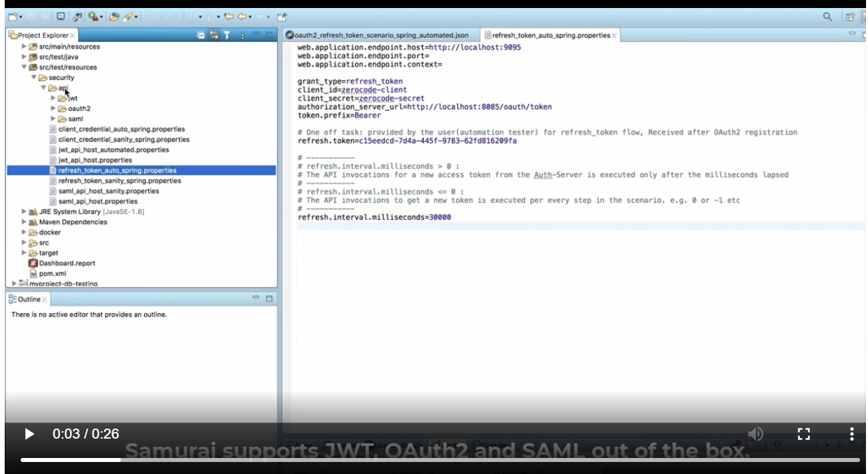Click the video volume speaker icon

pyautogui.click(x=755, y=434)
